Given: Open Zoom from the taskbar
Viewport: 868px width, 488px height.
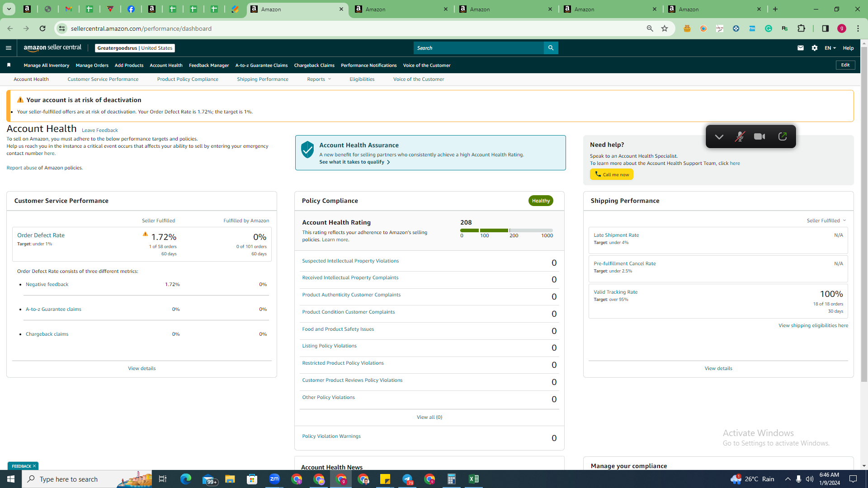Looking at the screenshot, I should pyautogui.click(x=274, y=479).
